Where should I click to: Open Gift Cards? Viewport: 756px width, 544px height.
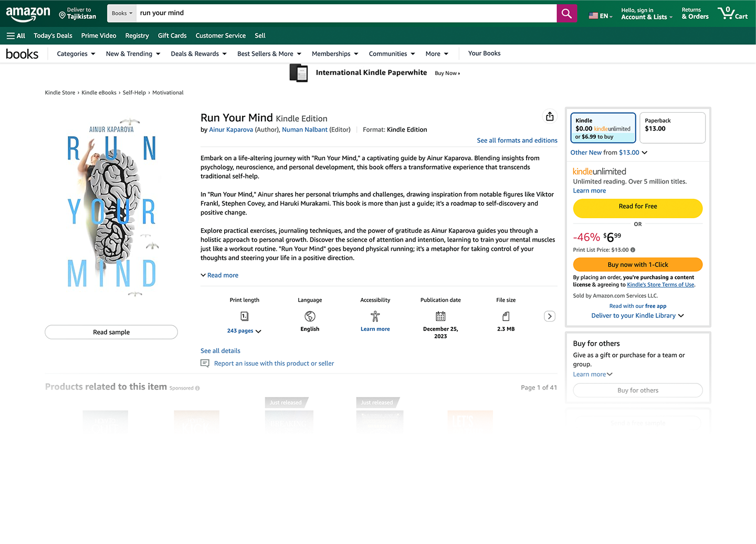point(172,36)
